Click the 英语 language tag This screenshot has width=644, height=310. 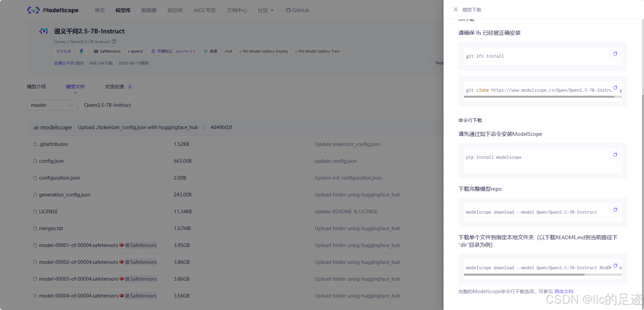211,51
